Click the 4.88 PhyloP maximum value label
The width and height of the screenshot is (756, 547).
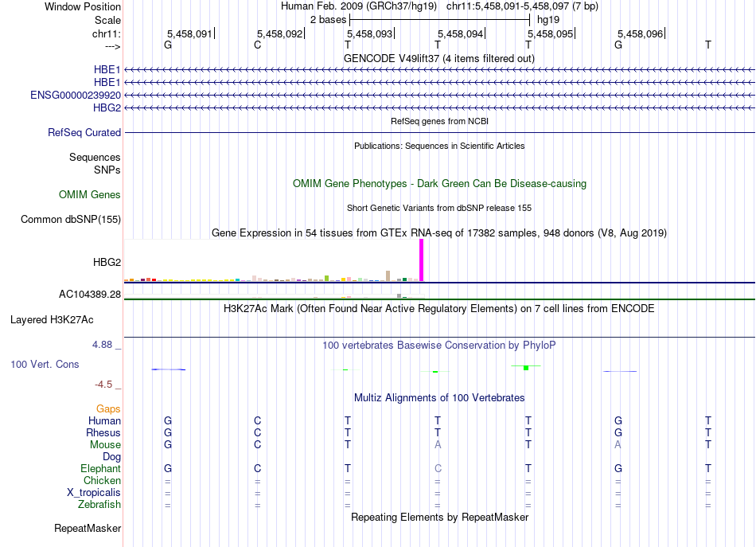coord(102,345)
